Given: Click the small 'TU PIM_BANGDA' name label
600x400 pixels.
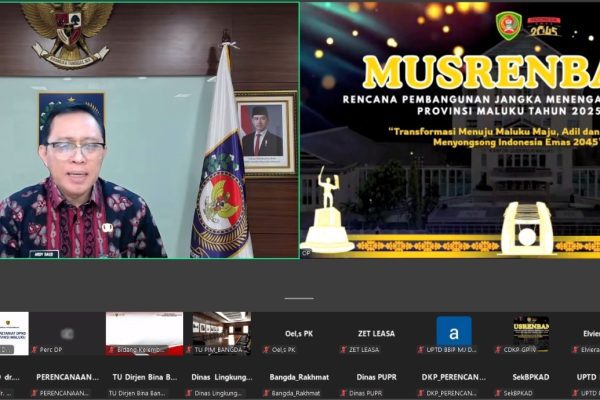Looking at the screenshot, I should (x=218, y=349).
